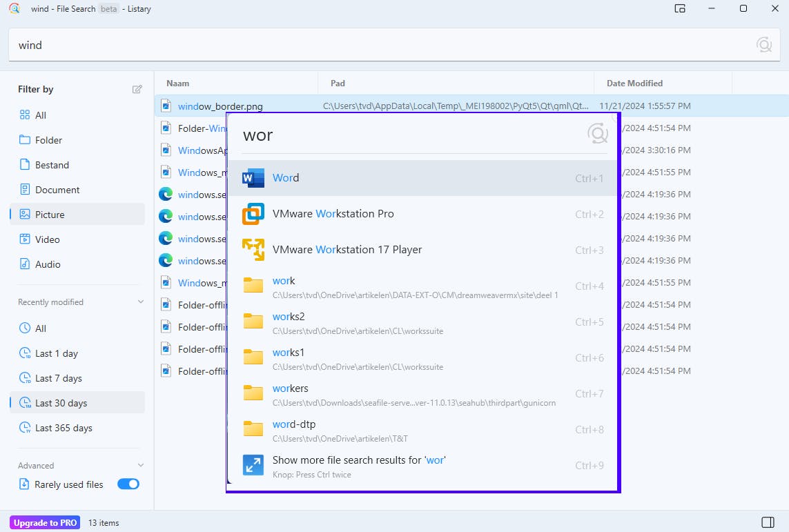The width and height of the screenshot is (789, 532).
Task: Sort results by Date Modified column
Action: [x=634, y=83]
